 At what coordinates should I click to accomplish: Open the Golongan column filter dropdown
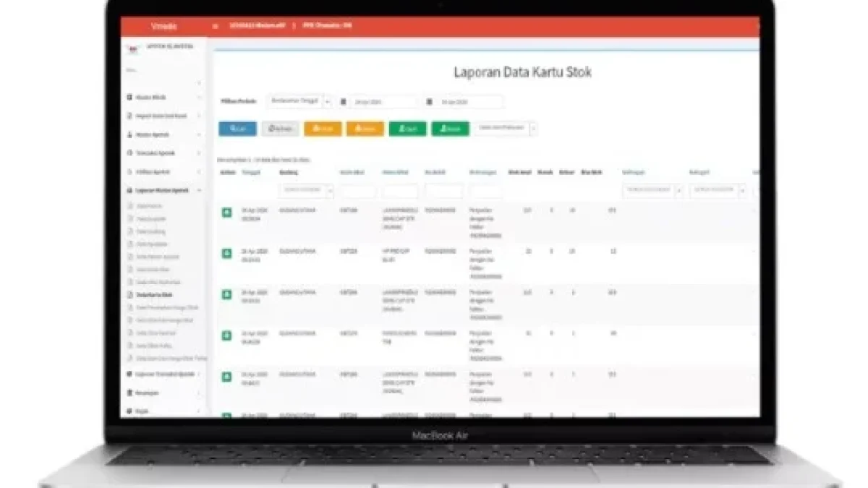coord(652,191)
